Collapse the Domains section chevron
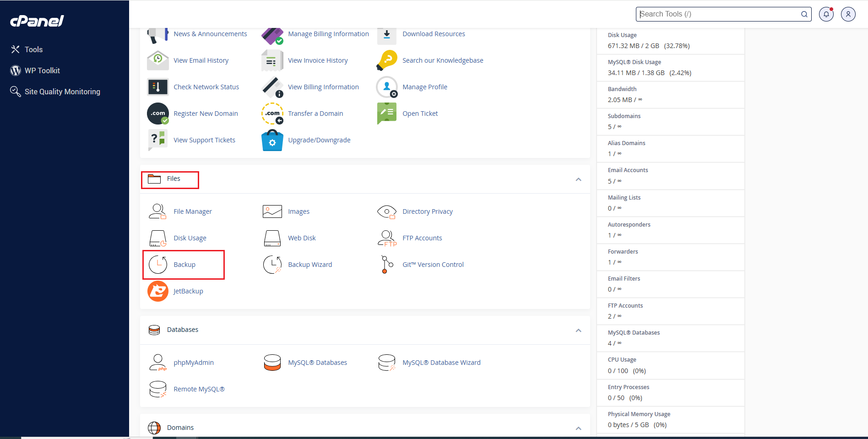Viewport: 868px width, 439px height. [578, 428]
